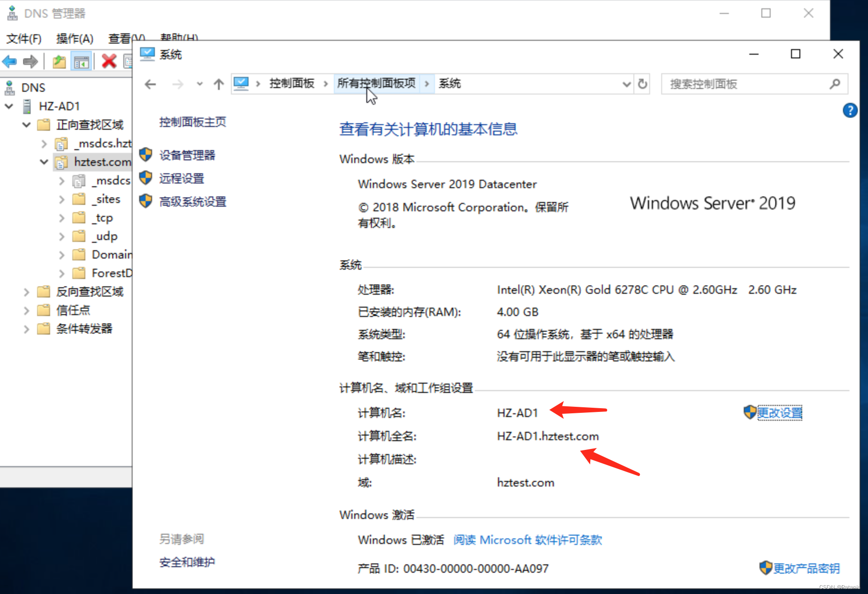Collapse the 正向查找区域 node
The height and width of the screenshot is (594, 868).
[26, 125]
